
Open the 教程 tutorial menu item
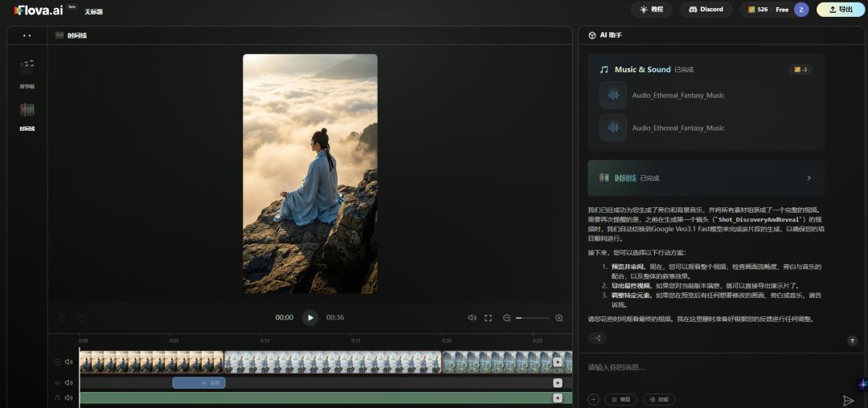[x=652, y=10]
